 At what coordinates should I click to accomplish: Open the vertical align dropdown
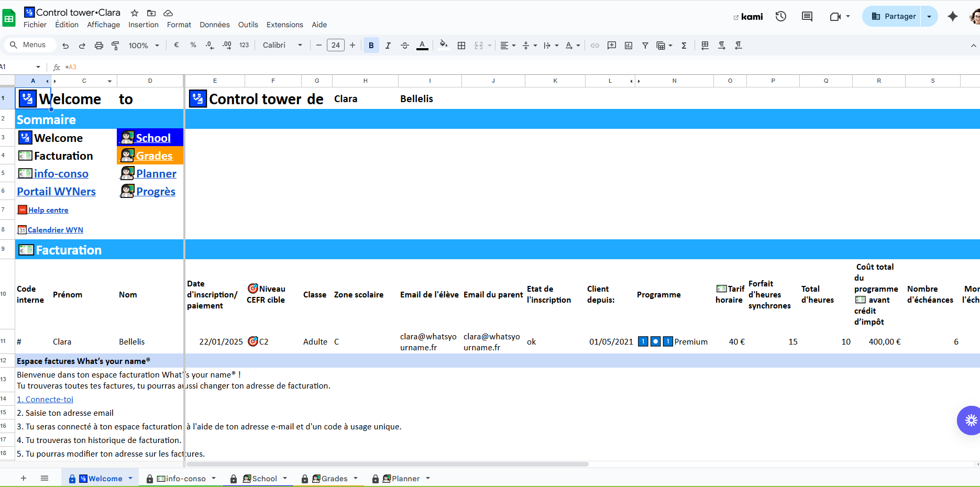pos(530,46)
